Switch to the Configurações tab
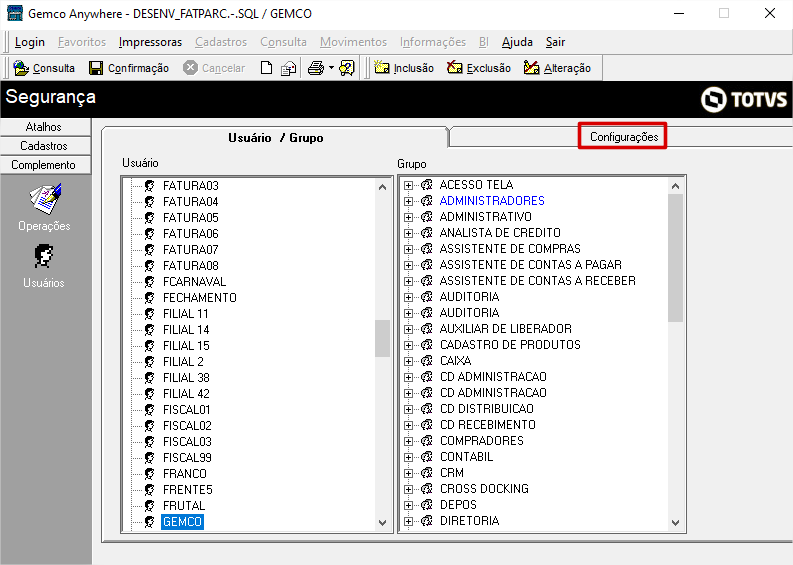 [624, 137]
